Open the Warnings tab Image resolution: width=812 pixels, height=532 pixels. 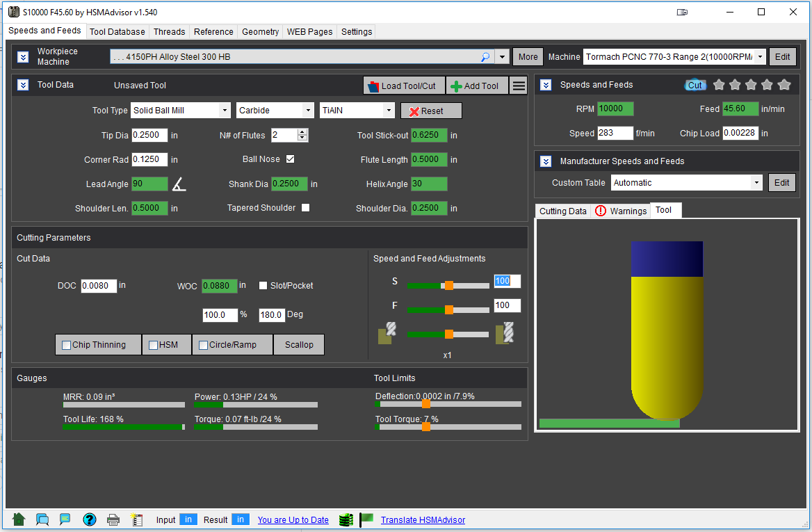pyautogui.click(x=621, y=211)
